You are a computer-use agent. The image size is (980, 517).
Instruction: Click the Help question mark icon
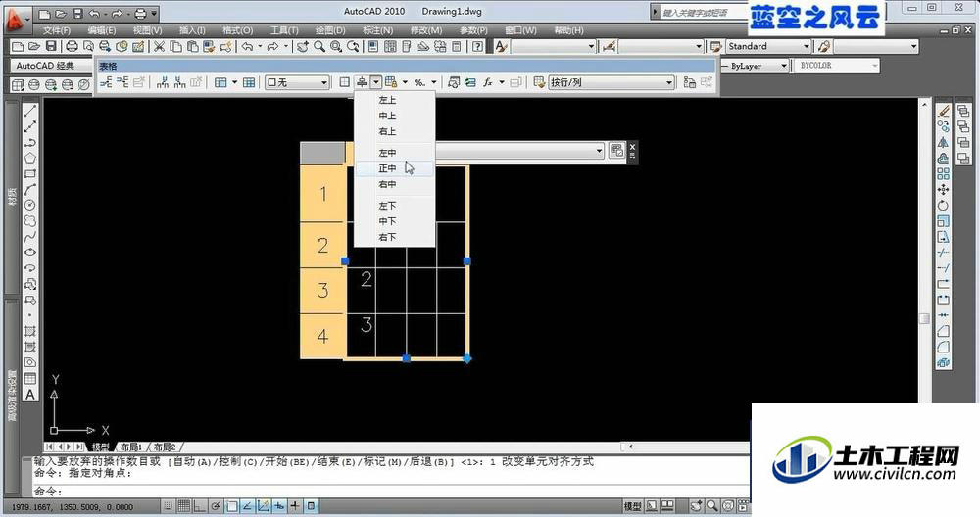[x=478, y=46]
